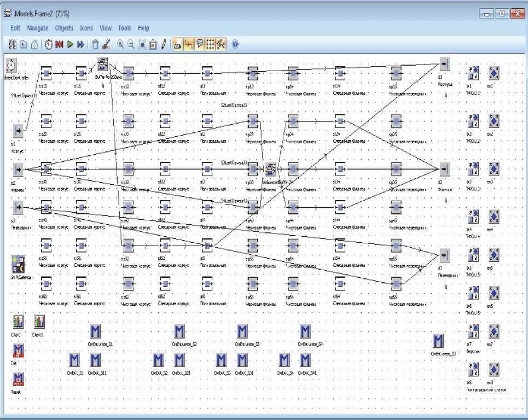The image size is (528, 420).
Task: Select station sp11 Черновая корпус
Action: point(46,73)
